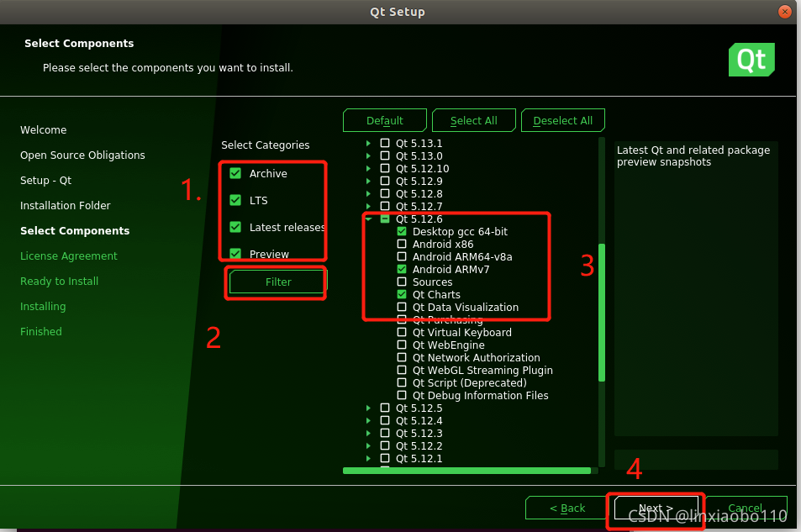Check the Qt 5.12.5 checkbox
The image size is (801, 532).
click(x=385, y=408)
